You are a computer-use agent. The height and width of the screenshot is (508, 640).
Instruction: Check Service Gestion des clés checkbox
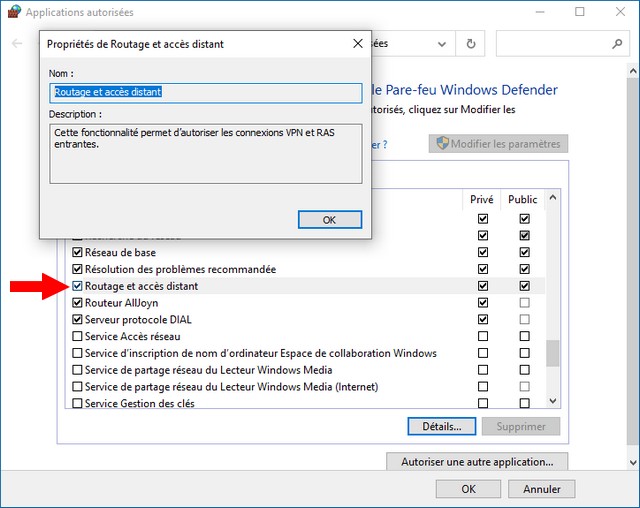pyautogui.click(x=77, y=403)
